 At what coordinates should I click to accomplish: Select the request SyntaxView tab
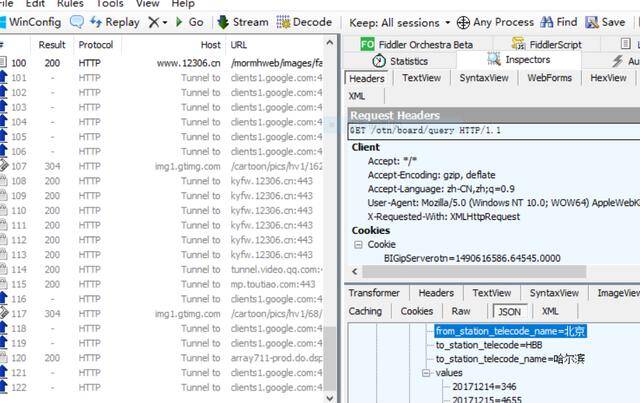484,78
